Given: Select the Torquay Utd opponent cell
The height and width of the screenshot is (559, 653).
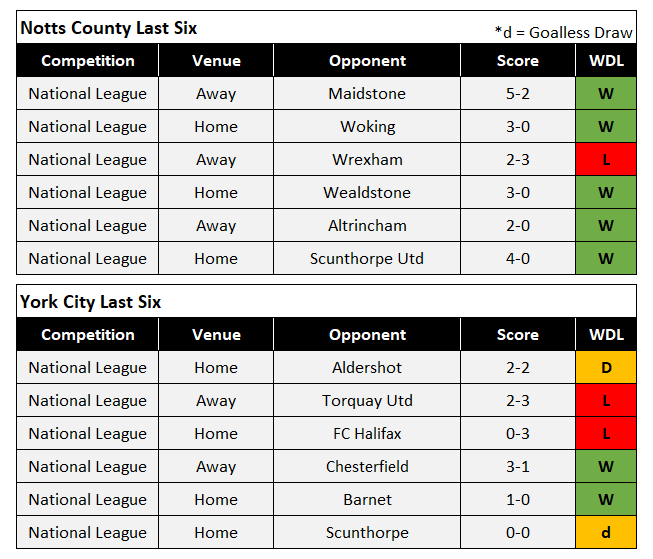Looking at the screenshot, I should (x=367, y=401).
